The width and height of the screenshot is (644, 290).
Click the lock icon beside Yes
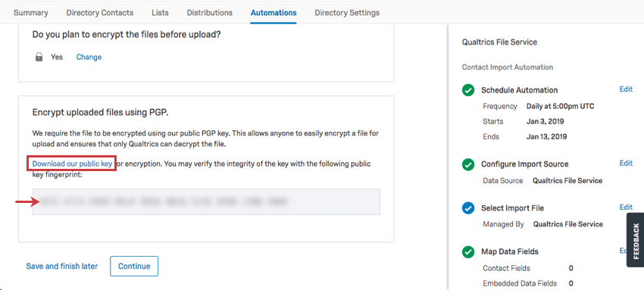(x=39, y=57)
